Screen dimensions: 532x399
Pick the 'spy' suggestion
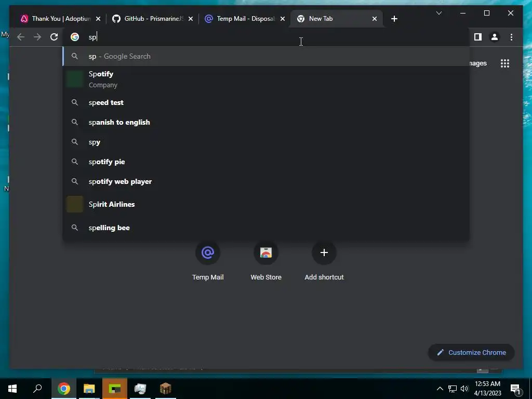(267, 142)
